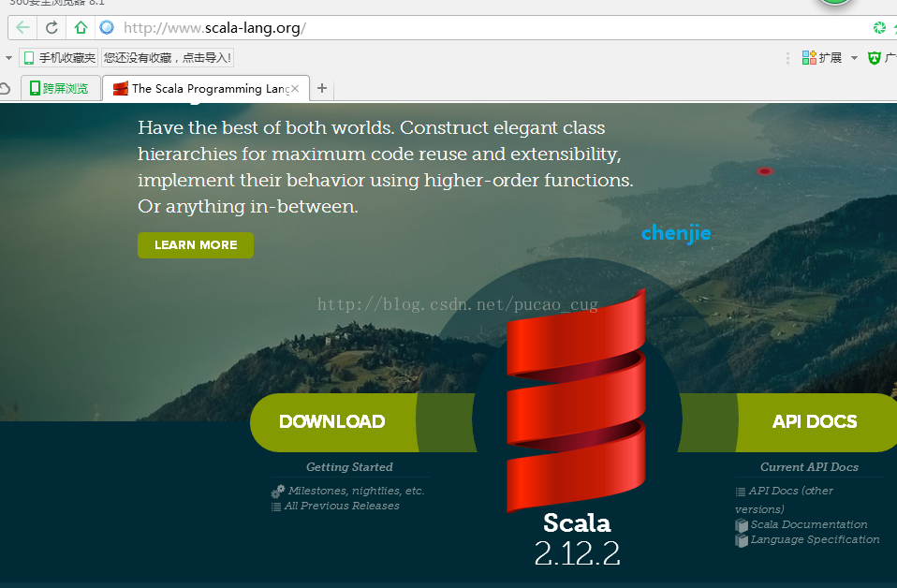The image size is (897, 588).
Task: Open the browser home page icon
Action: coord(81,27)
